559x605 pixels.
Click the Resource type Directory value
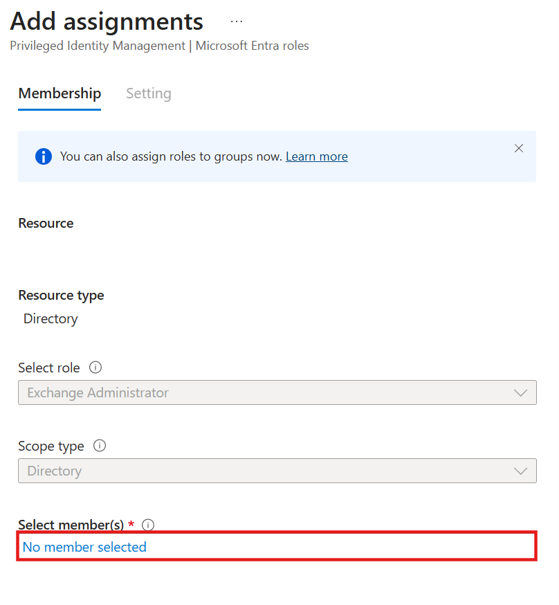[x=51, y=319]
